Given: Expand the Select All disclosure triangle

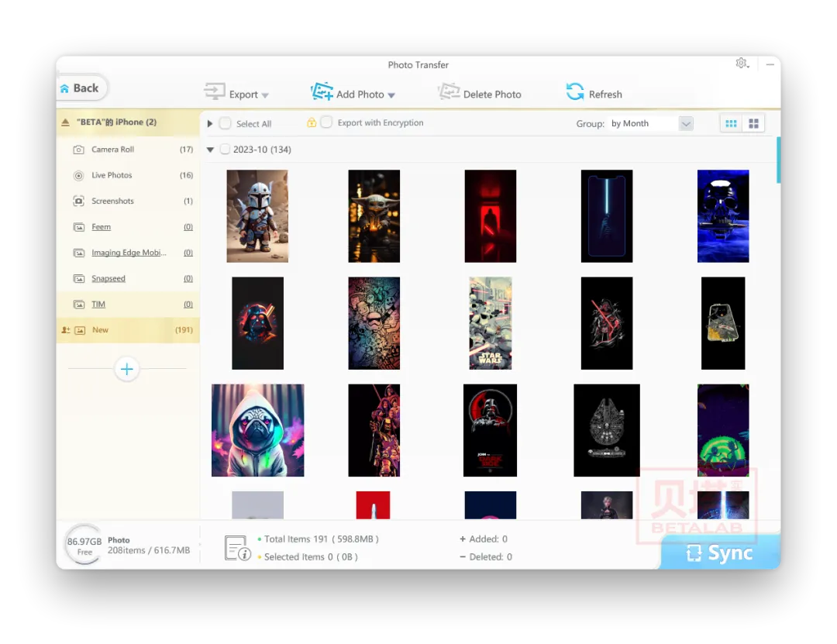Looking at the screenshot, I should click(210, 123).
